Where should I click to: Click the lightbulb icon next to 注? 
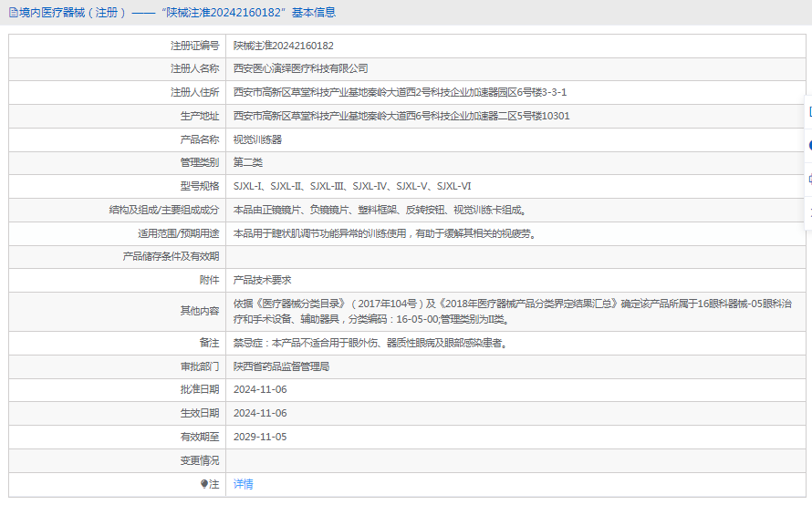[x=204, y=484]
